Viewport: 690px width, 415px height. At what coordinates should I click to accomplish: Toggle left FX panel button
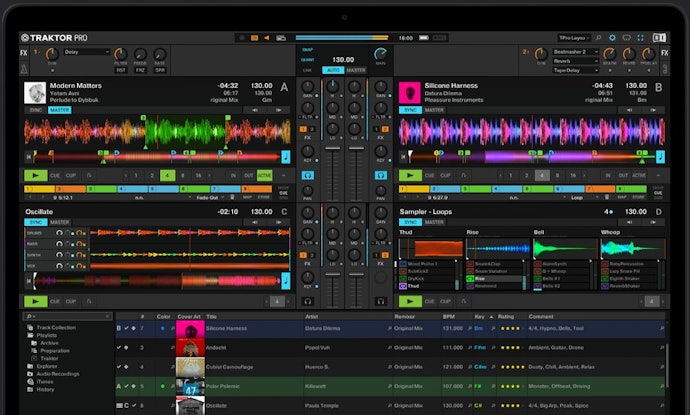(24, 53)
